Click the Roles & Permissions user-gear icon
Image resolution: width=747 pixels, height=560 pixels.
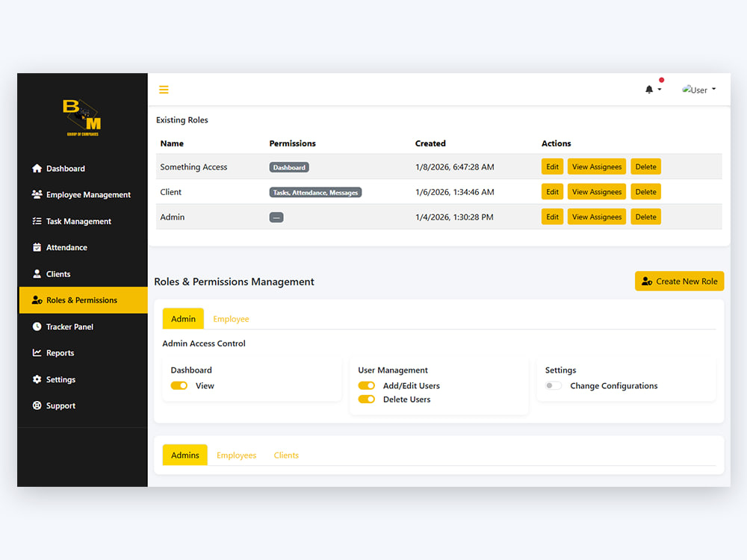point(37,300)
